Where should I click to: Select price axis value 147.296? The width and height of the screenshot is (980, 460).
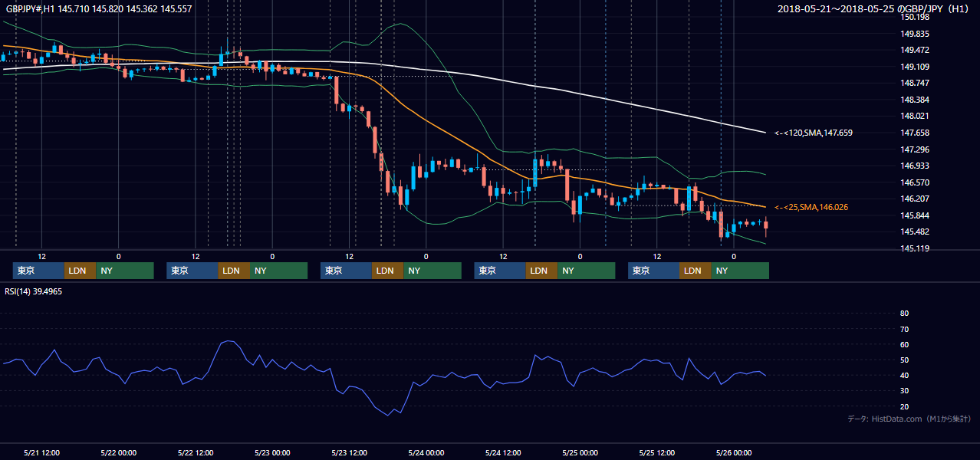click(x=915, y=149)
